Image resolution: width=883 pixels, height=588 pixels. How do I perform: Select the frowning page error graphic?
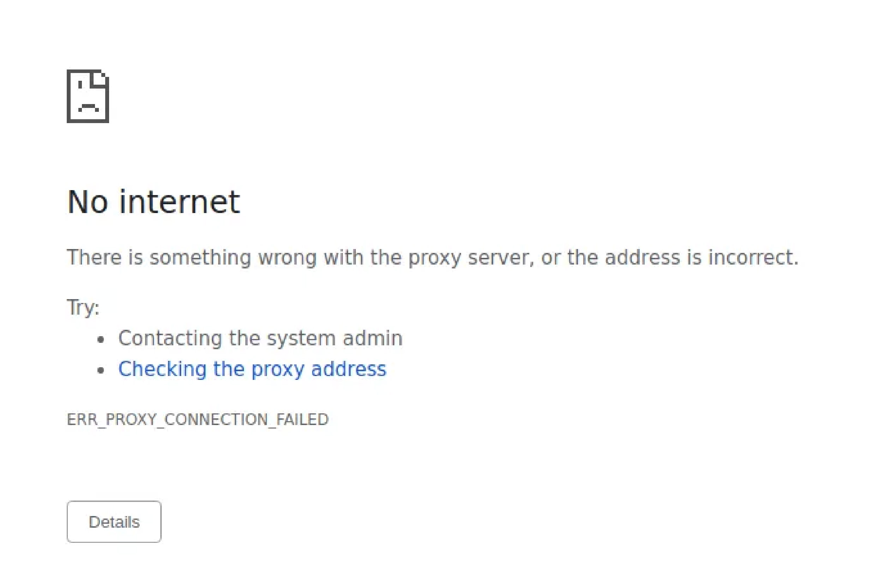pyautogui.click(x=88, y=97)
